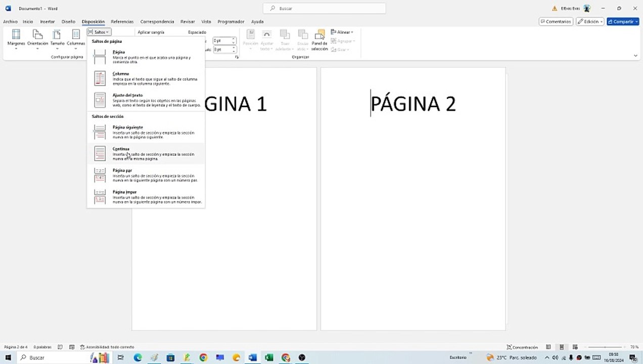Open the Ayuda tab

257,22
